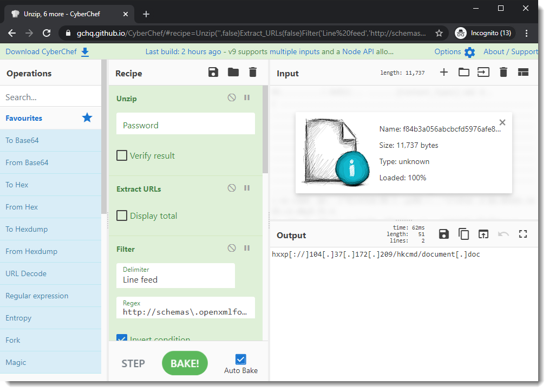This screenshot has width=549, height=392.
Task: Save the current recipe
Action: (213, 73)
